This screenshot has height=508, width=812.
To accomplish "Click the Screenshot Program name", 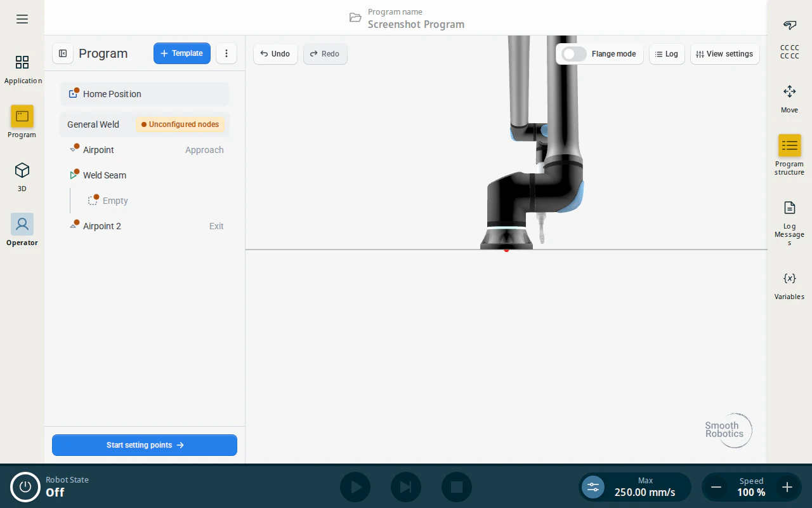I will [x=416, y=24].
